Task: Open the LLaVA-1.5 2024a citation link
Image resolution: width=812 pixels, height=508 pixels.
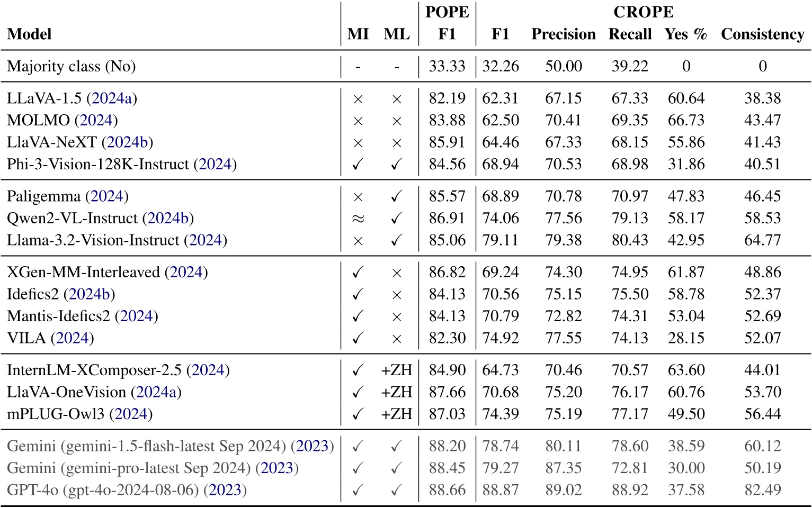Action: pos(112,98)
